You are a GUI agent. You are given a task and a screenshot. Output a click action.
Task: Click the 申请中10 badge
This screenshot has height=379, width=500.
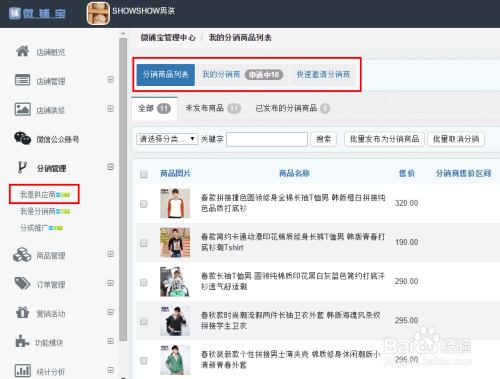point(264,75)
